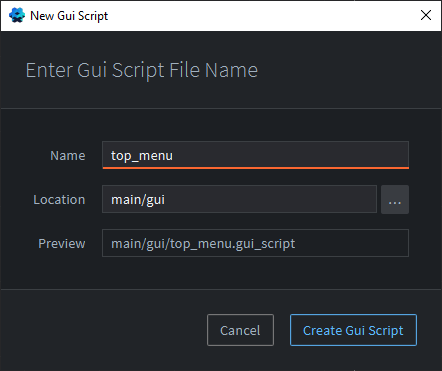Focus the Location input field
Image resolution: width=442 pixels, height=371 pixels.
pyautogui.click(x=239, y=199)
